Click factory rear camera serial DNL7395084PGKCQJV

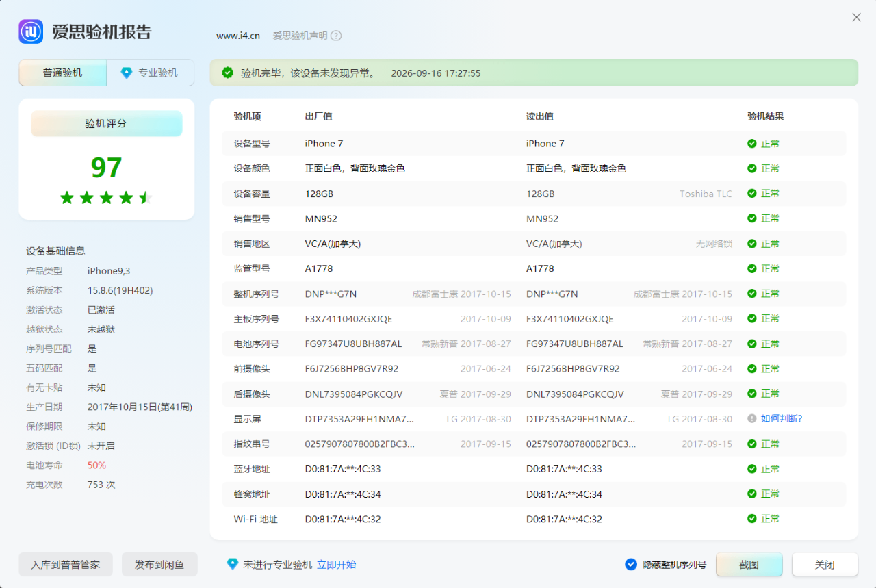point(354,394)
